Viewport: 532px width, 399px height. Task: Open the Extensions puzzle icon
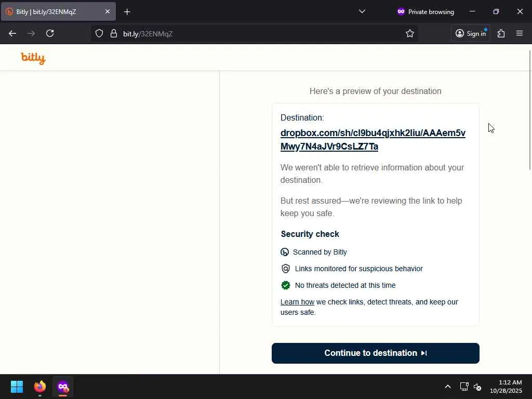point(501,33)
